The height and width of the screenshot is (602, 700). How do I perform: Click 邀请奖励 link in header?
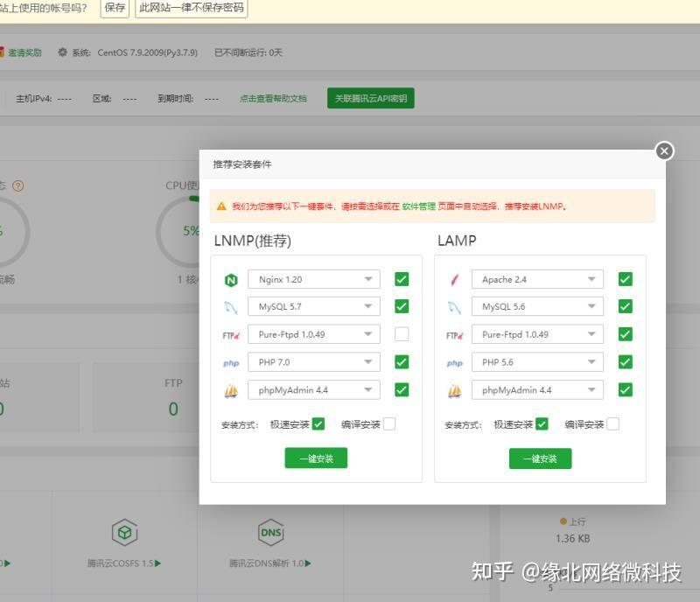point(24,52)
